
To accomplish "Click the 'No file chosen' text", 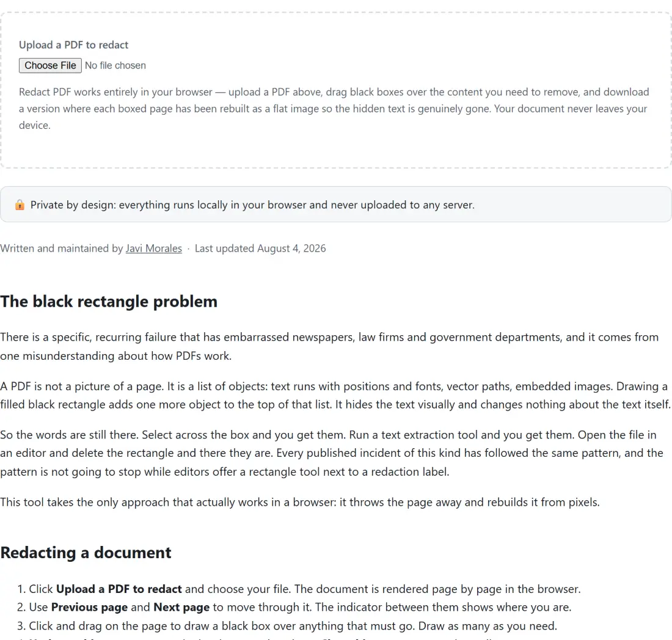I will click(115, 65).
